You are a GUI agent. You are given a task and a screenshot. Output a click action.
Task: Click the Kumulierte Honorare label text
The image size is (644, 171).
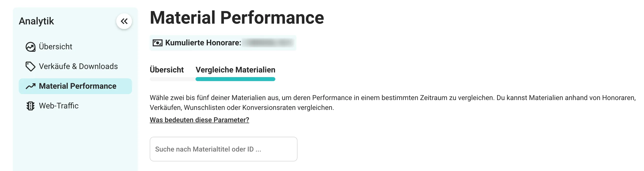(203, 43)
